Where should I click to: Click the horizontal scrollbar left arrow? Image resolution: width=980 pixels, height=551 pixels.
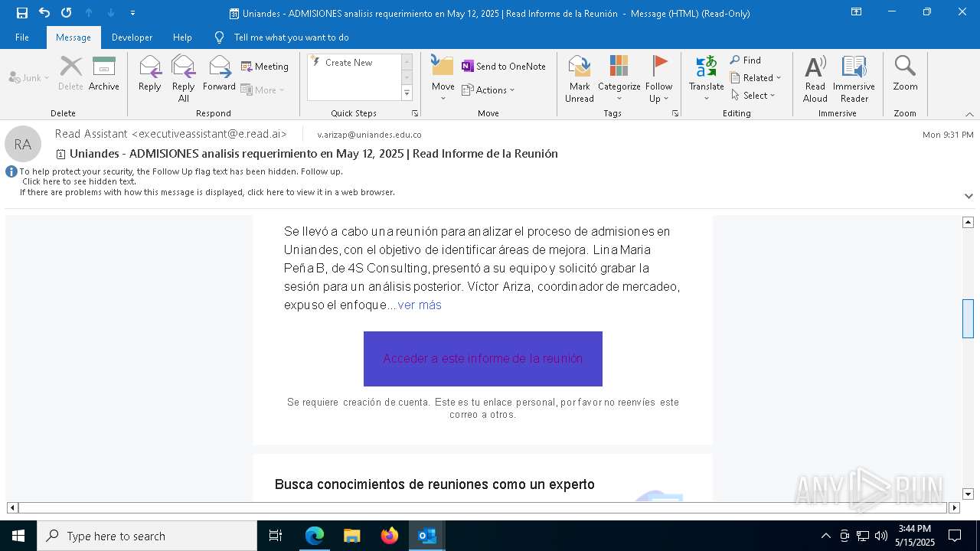click(12, 507)
